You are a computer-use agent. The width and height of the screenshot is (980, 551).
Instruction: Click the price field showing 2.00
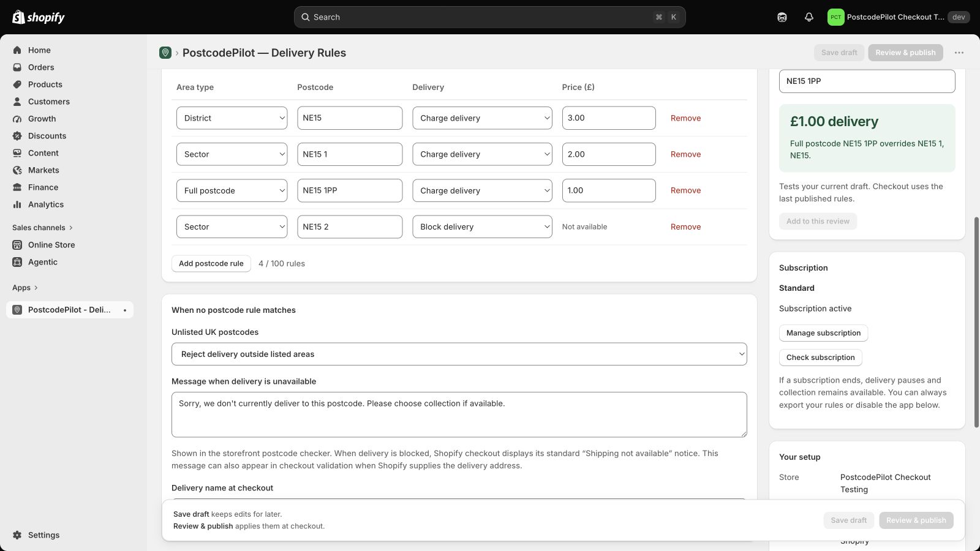click(x=609, y=154)
